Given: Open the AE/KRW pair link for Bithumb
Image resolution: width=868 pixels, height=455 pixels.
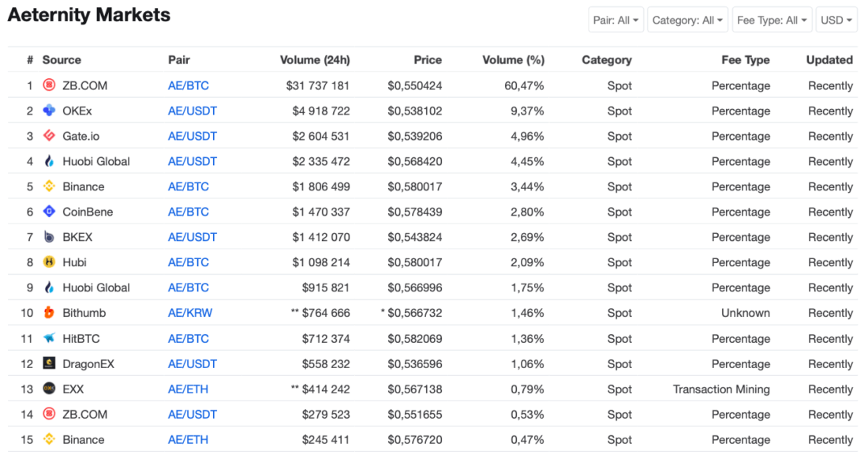Looking at the screenshot, I should (x=190, y=313).
